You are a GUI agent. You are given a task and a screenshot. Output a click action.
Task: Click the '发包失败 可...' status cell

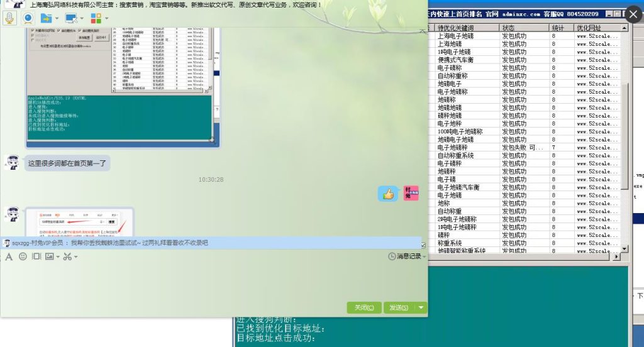pyautogui.click(x=523, y=148)
